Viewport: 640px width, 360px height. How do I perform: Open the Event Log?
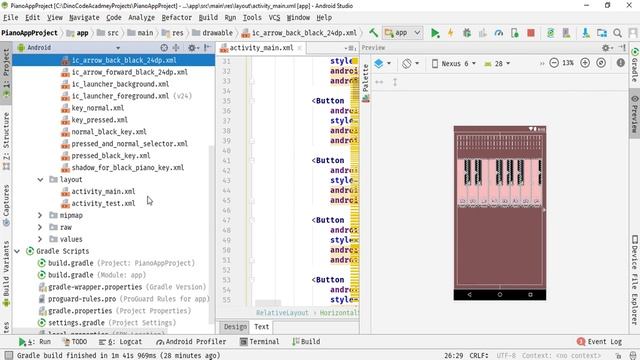point(600,342)
